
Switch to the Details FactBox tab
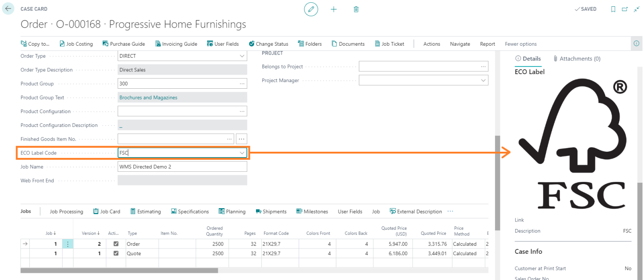pos(528,59)
